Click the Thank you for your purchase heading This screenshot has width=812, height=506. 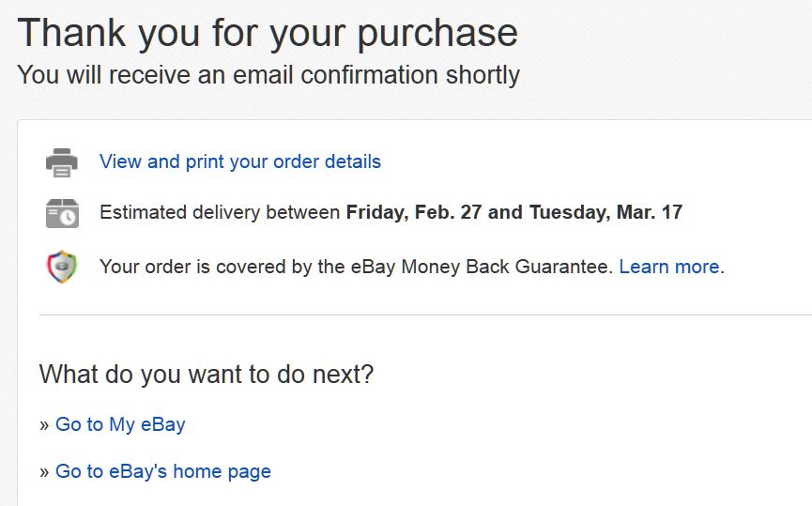pyautogui.click(x=268, y=33)
